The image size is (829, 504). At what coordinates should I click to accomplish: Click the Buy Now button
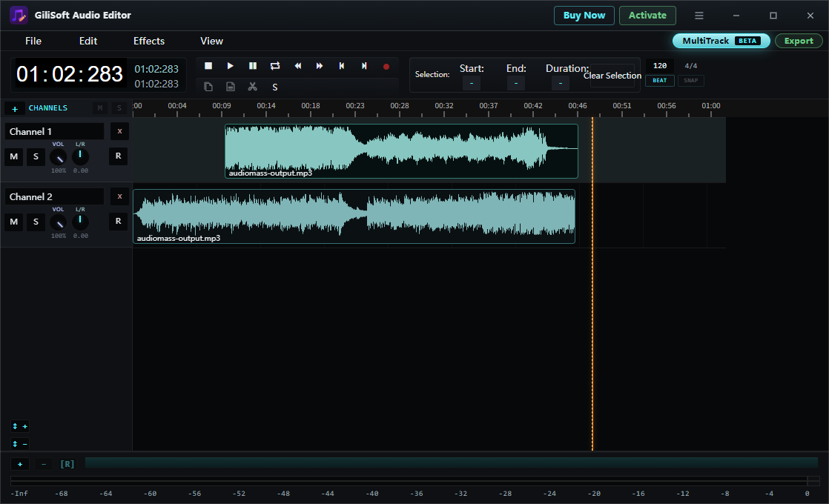point(584,16)
